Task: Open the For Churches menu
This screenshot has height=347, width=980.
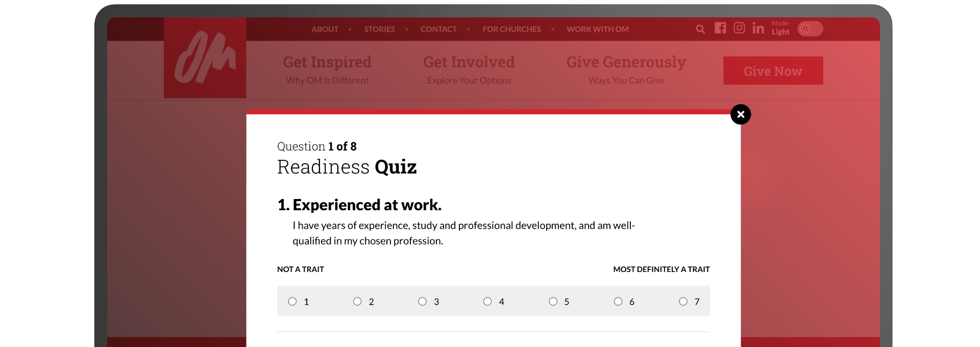Action: coord(511,30)
